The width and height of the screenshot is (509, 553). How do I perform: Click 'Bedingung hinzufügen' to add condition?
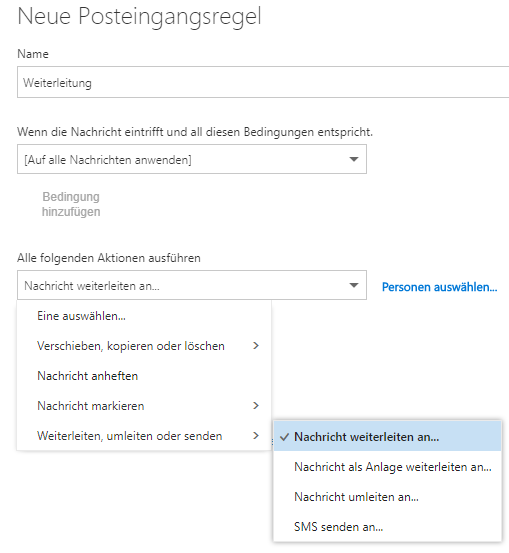point(71,204)
